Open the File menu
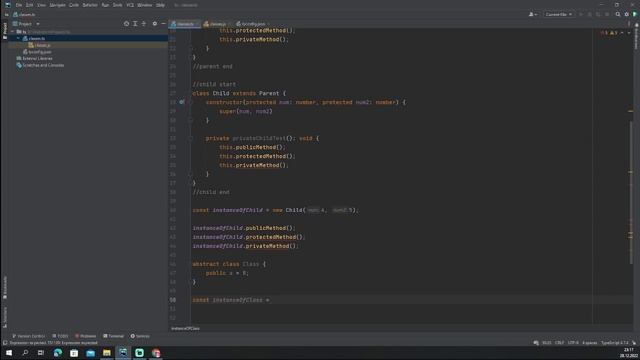 point(19,5)
